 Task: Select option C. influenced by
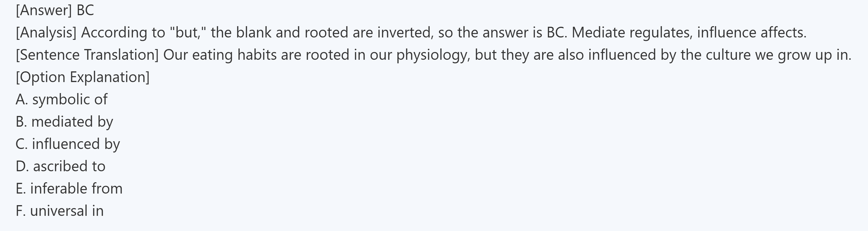click(68, 144)
